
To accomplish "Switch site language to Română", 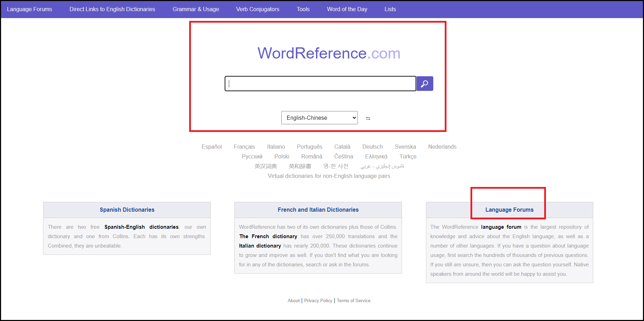I will (x=312, y=156).
